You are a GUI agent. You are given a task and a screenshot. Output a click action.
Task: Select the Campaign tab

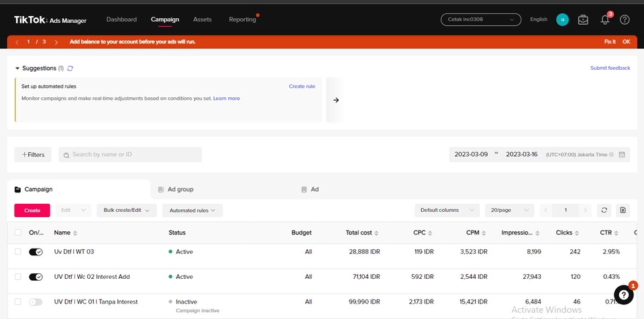(78, 189)
